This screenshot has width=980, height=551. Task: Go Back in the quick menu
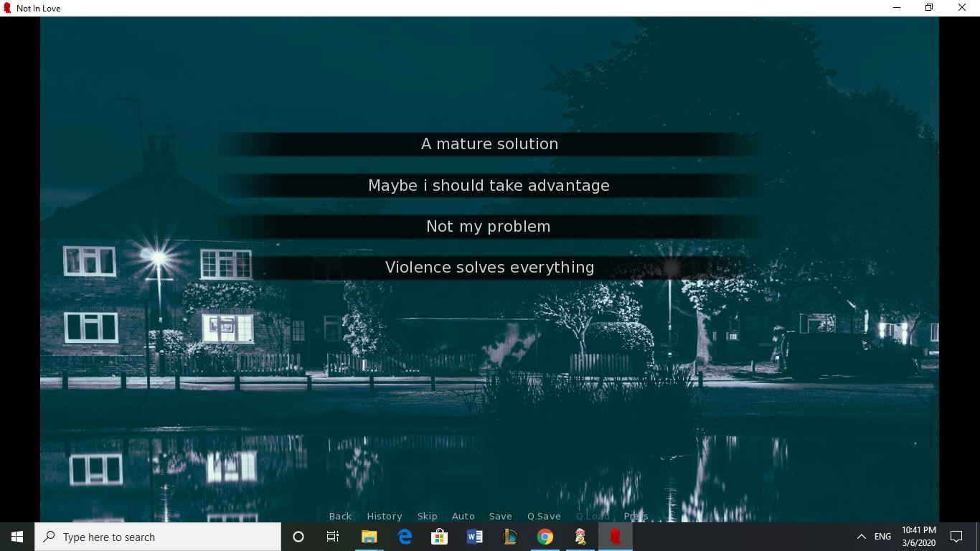click(x=340, y=516)
